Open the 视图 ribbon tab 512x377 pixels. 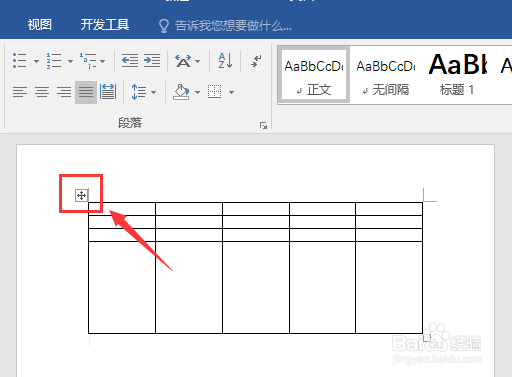click(40, 25)
